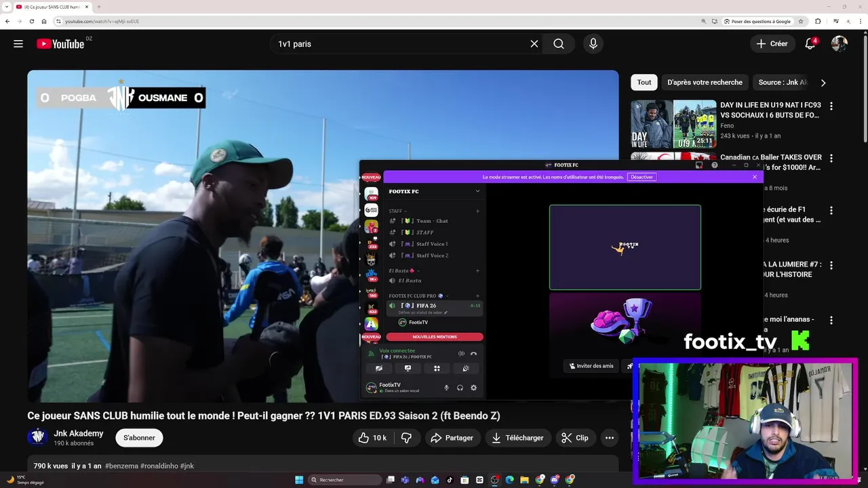
Task: Expand the FOOTIX FC server dropdown
Action: [477, 191]
